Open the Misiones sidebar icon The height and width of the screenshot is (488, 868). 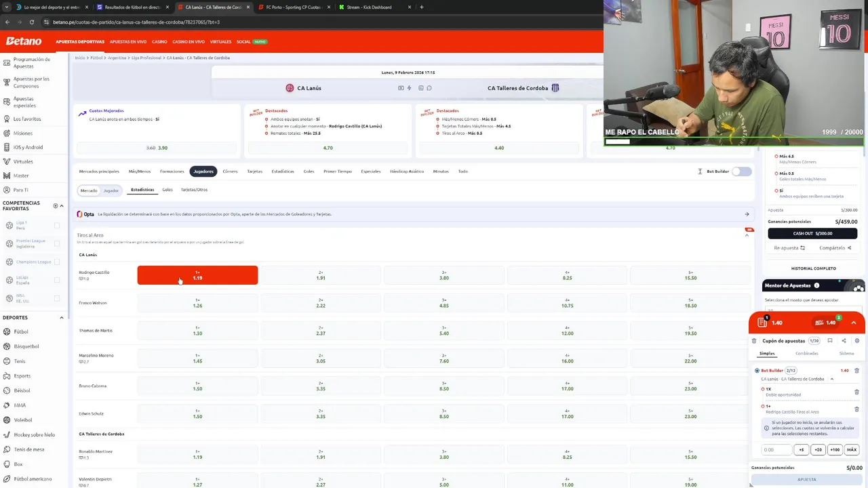[7, 133]
